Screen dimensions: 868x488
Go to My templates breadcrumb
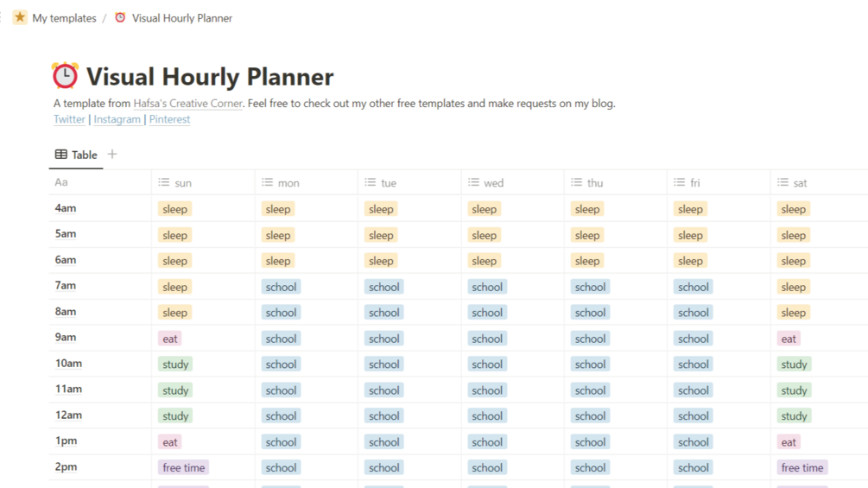[64, 18]
